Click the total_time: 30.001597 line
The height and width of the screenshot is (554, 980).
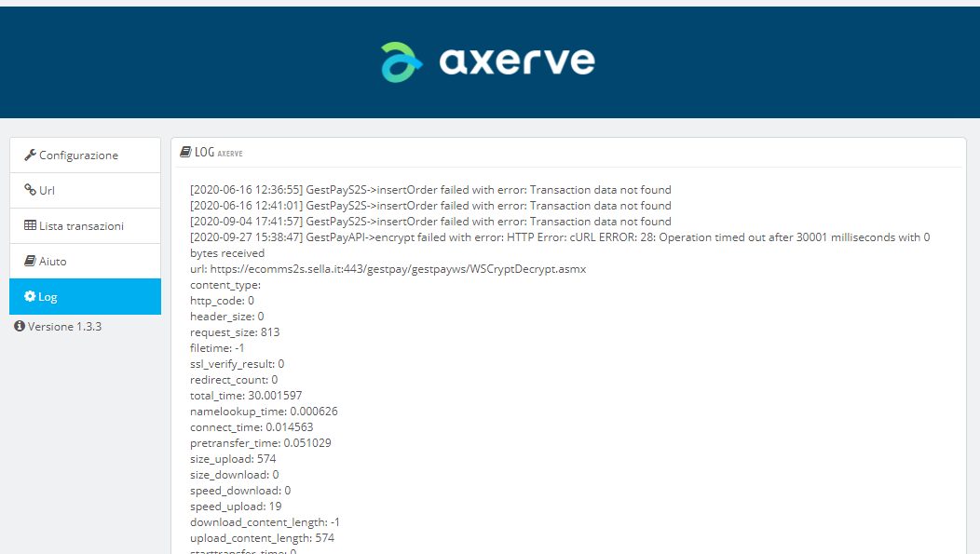coord(246,396)
